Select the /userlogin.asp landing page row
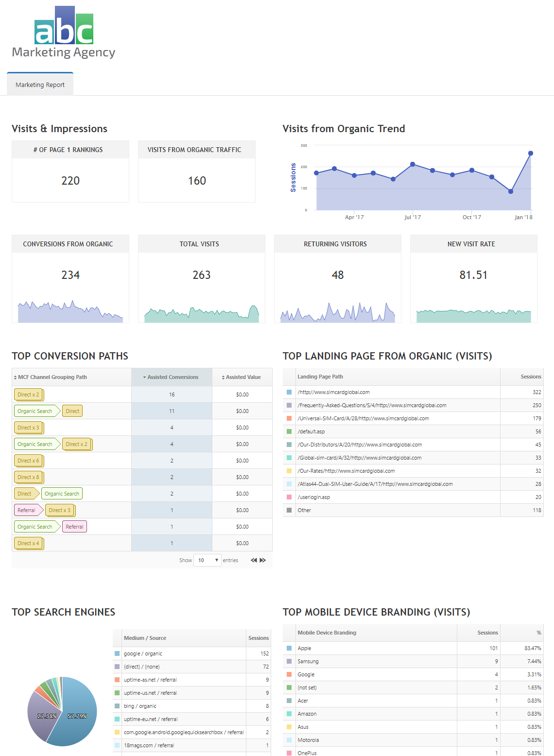 tap(313, 497)
